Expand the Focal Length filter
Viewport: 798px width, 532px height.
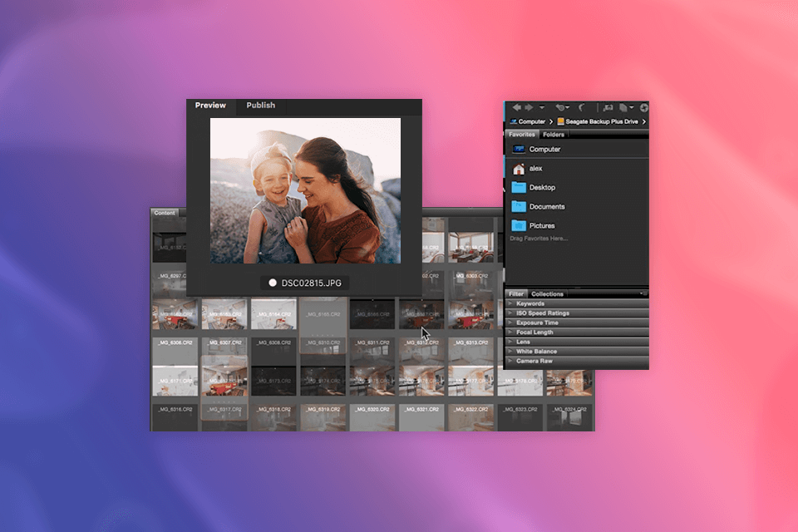tap(577, 332)
